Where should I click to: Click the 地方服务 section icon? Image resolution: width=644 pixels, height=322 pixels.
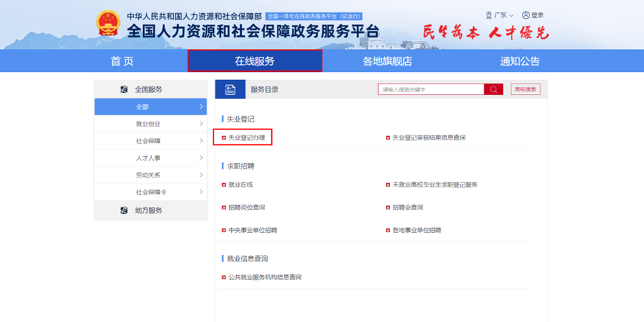point(124,211)
